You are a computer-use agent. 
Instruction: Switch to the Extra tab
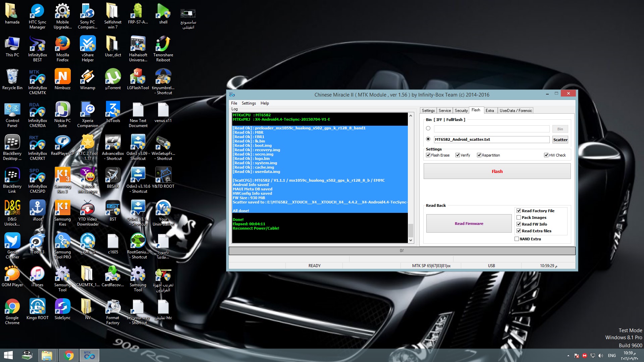point(489,111)
